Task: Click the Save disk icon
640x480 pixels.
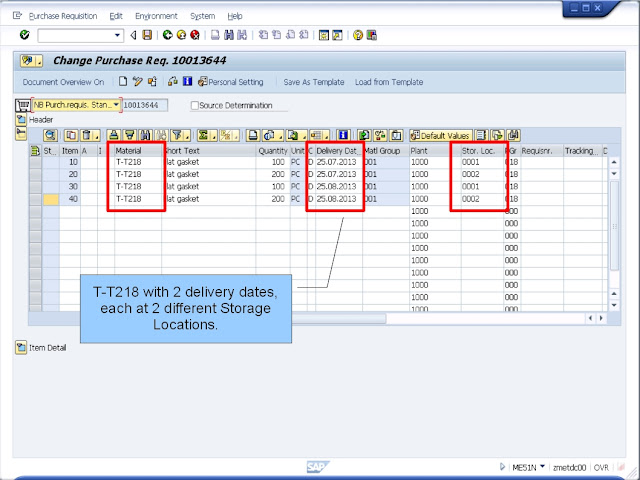Action: pyautogui.click(x=147, y=35)
